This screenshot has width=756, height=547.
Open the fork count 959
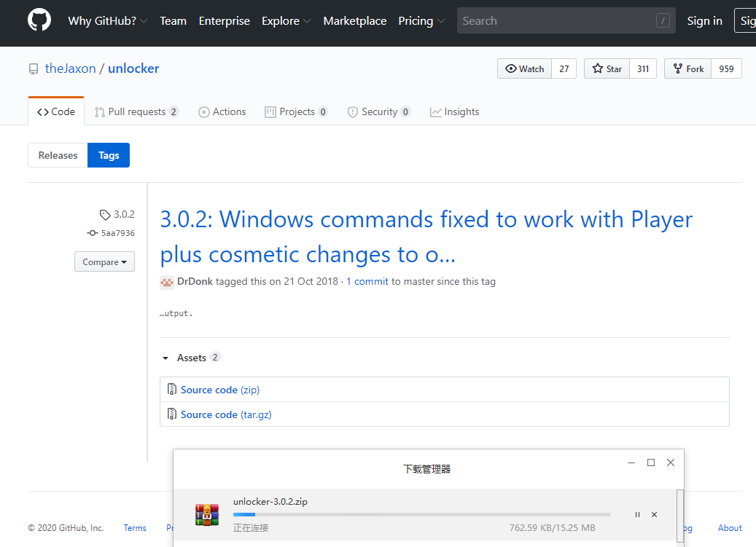point(727,68)
